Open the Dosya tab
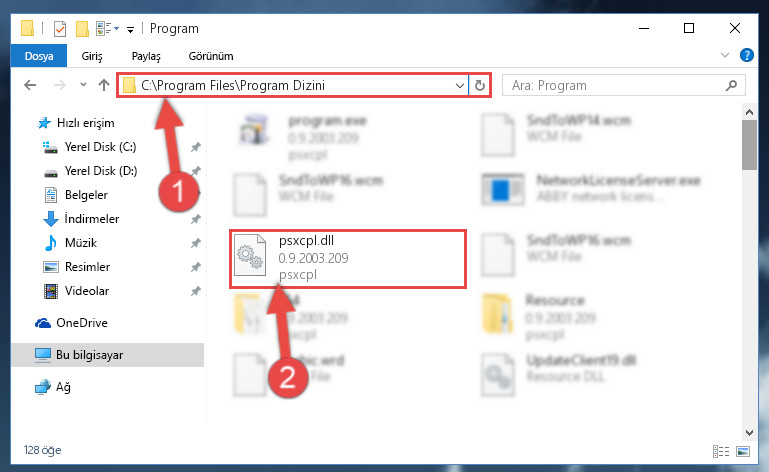769x472 pixels. click(39, 56)
